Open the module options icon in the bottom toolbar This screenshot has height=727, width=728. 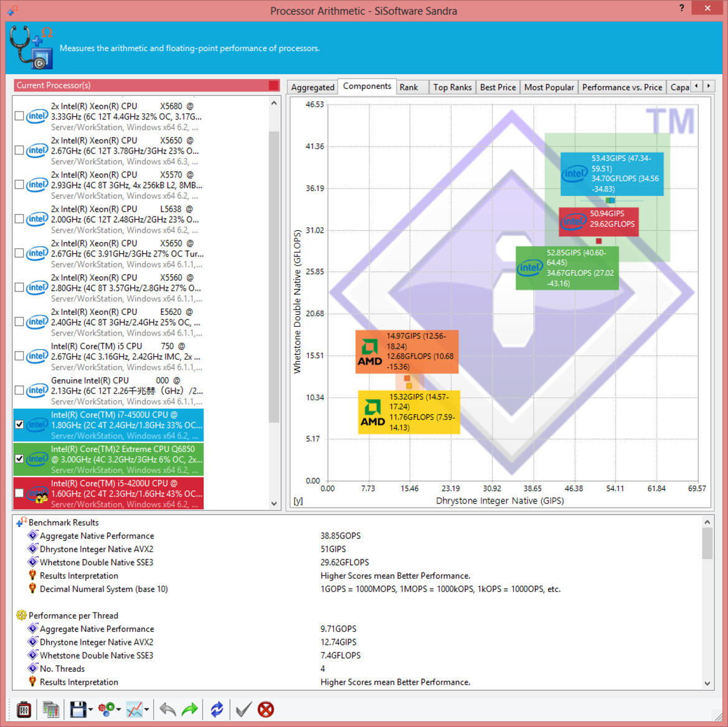click(x=24, y=710)
